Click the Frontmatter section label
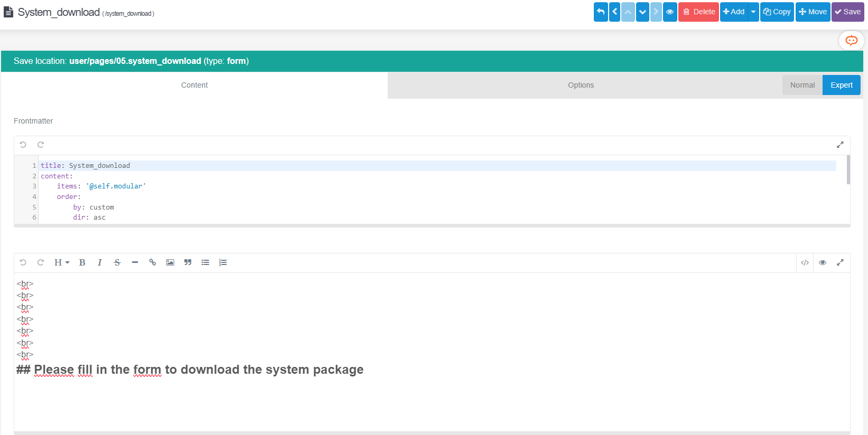868x435 pixels. [x=33, y=121]
